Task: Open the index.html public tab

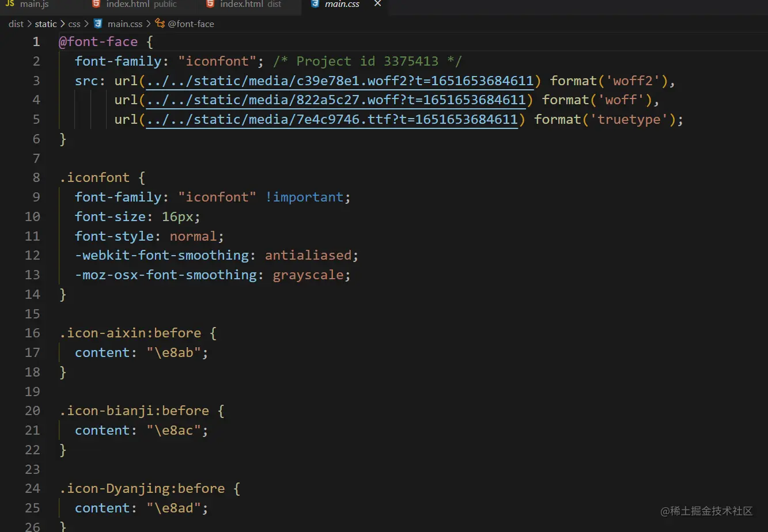Action: 142,5
